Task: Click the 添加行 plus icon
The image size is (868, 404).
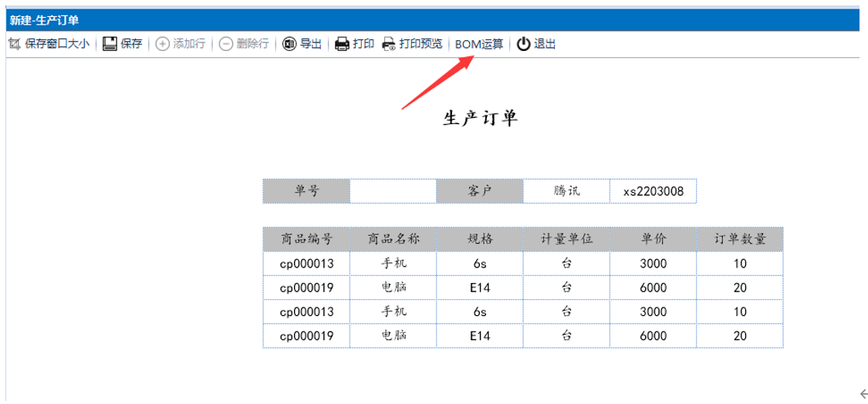Action: click(x=162, y=44)
